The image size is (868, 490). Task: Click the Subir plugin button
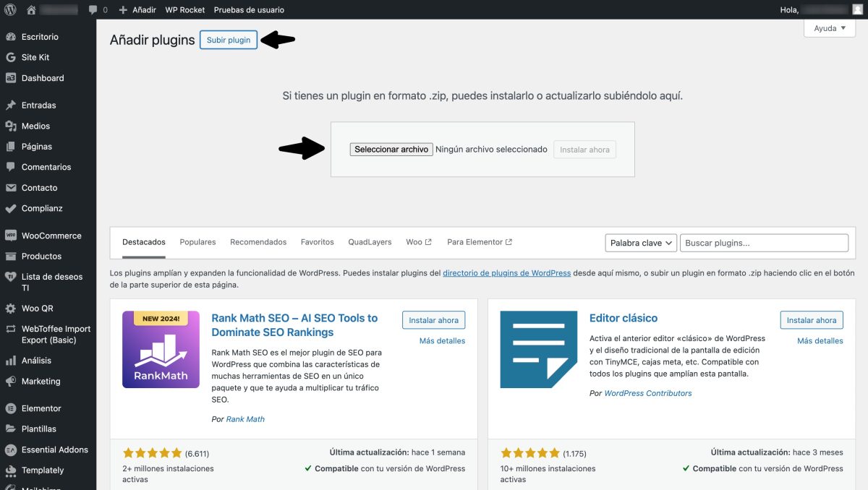[229, 40]
